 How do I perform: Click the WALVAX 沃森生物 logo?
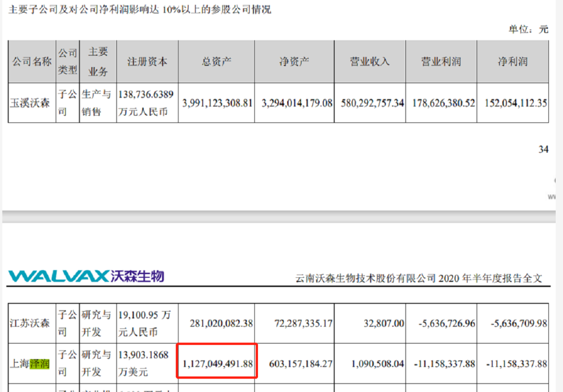pyautogui.click(x=86, y=276)
